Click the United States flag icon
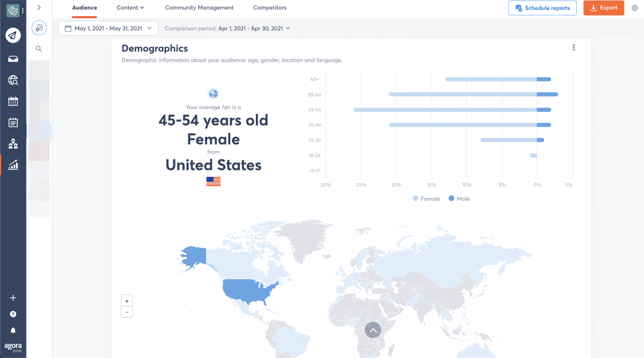 pyautogui.click(x=214, y=181)
